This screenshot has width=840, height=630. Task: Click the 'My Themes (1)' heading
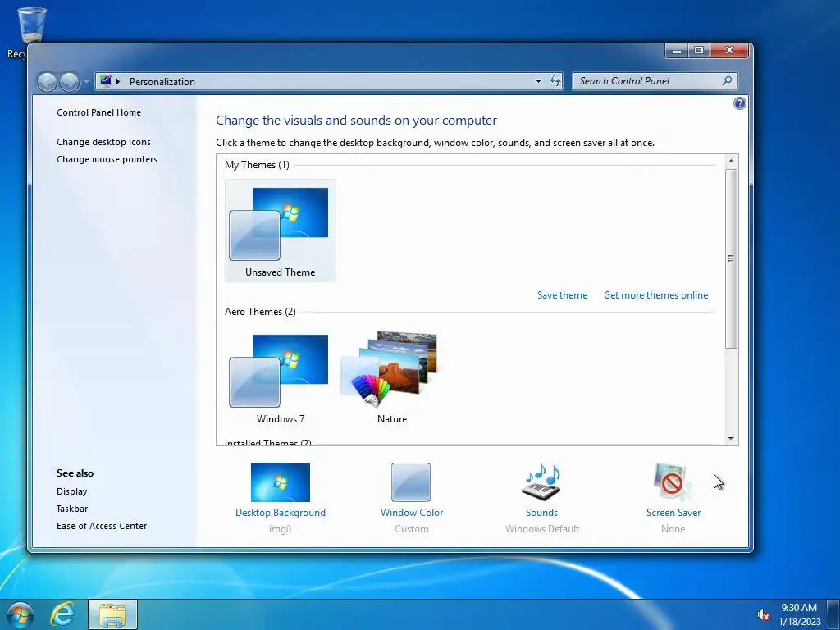(x=257, y=165)
